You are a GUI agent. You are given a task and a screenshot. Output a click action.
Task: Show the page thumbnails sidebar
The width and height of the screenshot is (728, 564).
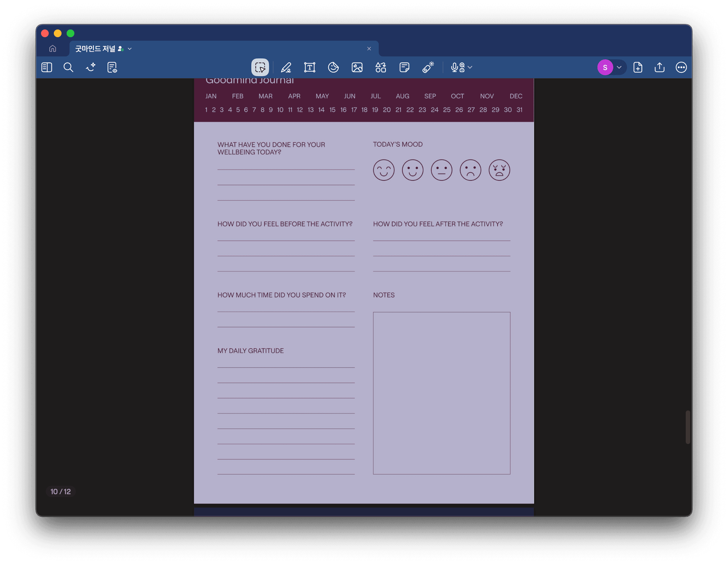click(47, 67)
